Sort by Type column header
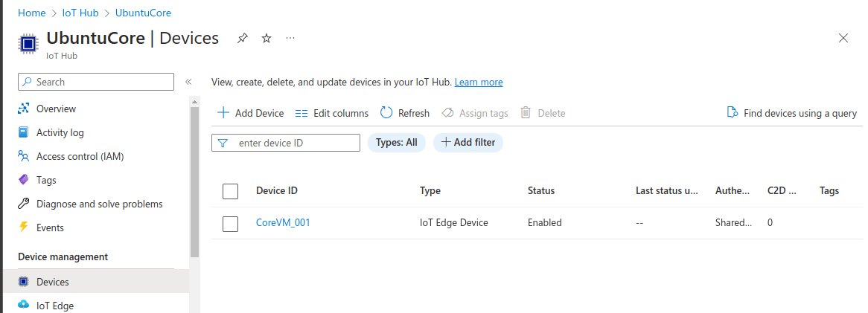The image size is (868, 313). tap(430, 191)
